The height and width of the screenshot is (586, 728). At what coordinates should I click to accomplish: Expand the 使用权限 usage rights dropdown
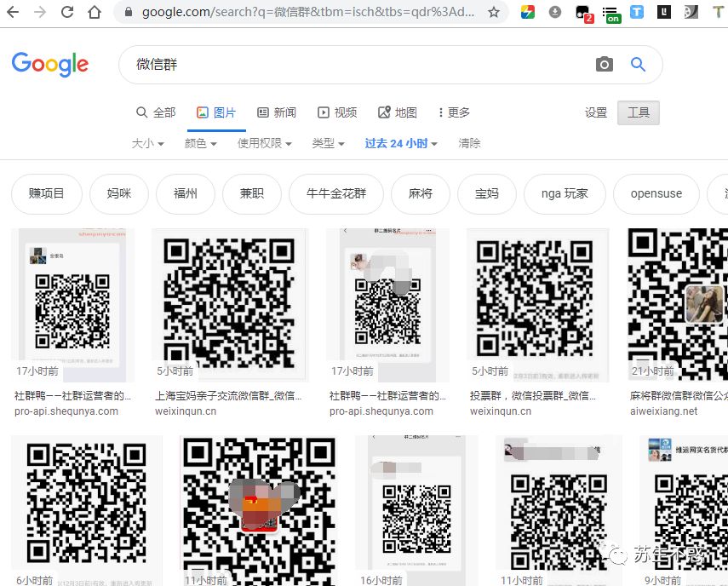point(265,143)
